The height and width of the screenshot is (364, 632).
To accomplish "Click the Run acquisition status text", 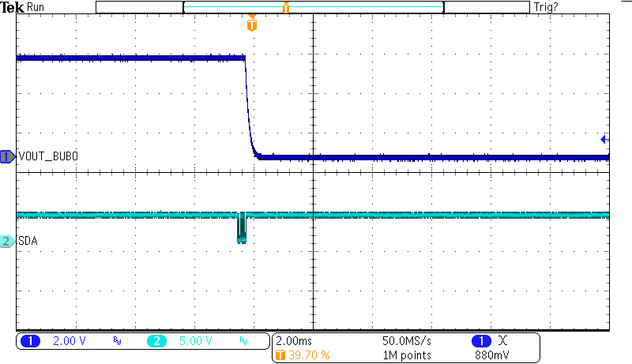I will (x=36, y=7).
